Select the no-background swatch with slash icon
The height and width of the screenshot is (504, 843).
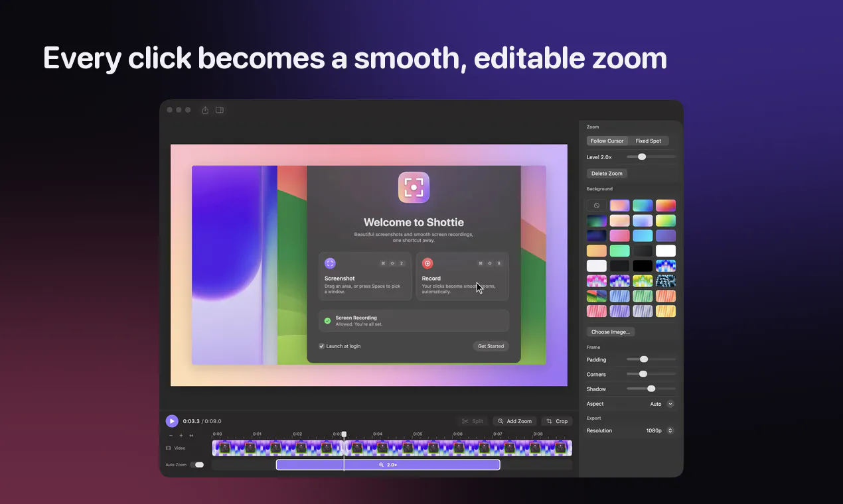(597, 206)
